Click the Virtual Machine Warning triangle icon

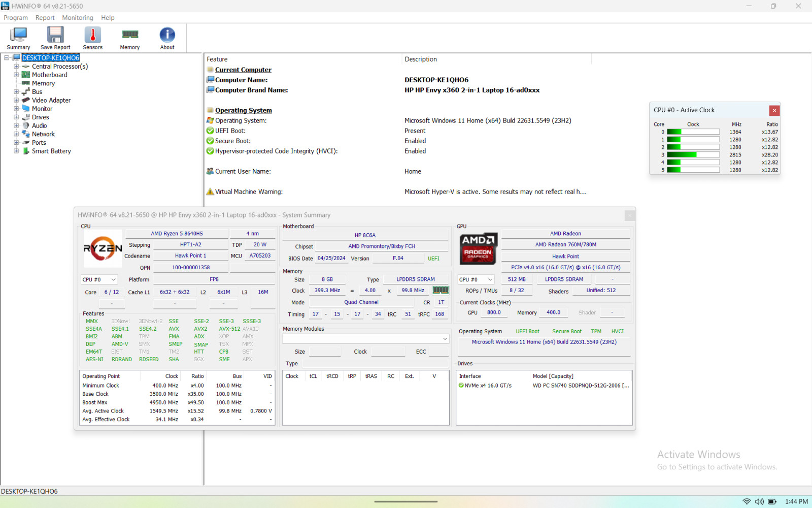pos(210,192)
